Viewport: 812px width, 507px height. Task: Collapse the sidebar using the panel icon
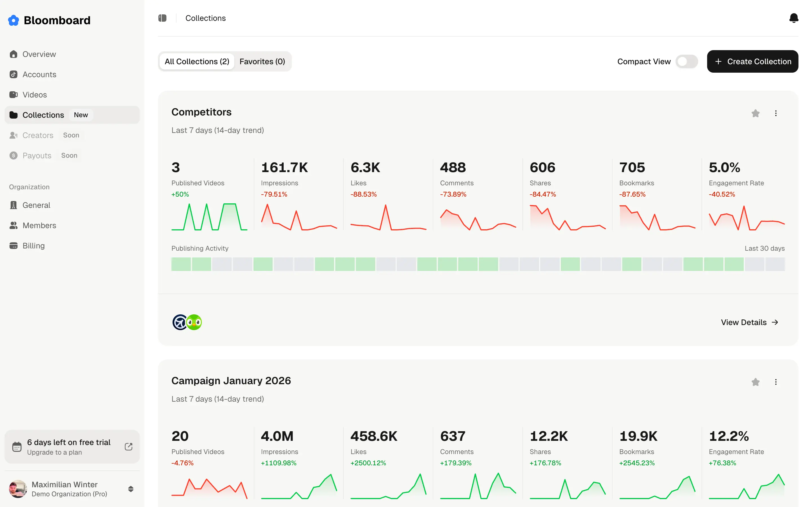pos(162,18)
